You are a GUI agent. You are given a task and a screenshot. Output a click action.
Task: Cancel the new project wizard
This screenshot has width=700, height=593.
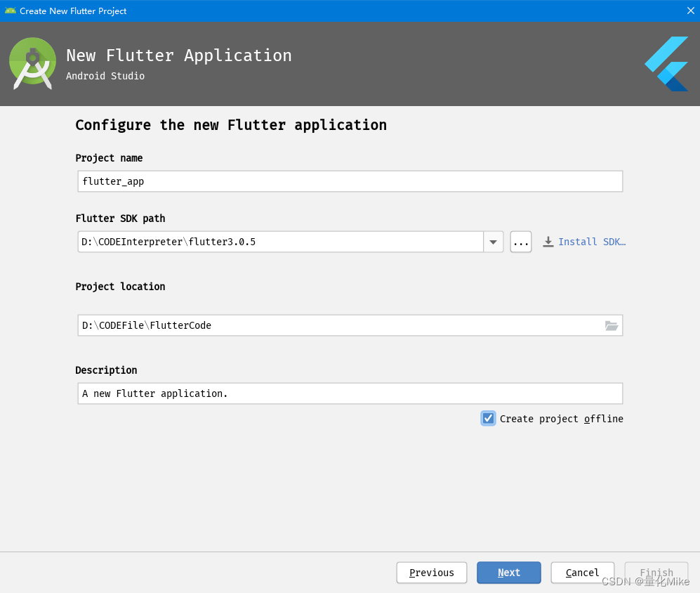pos(582,573)
